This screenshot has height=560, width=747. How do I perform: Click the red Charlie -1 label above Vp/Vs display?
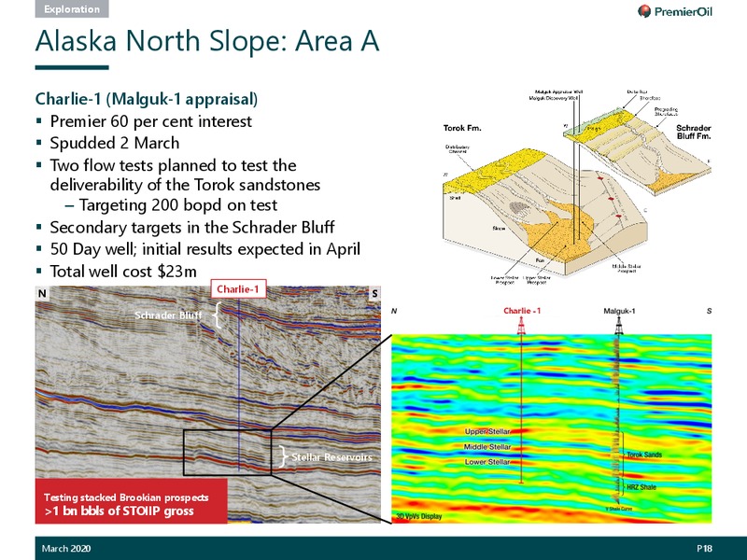(522, 311)
